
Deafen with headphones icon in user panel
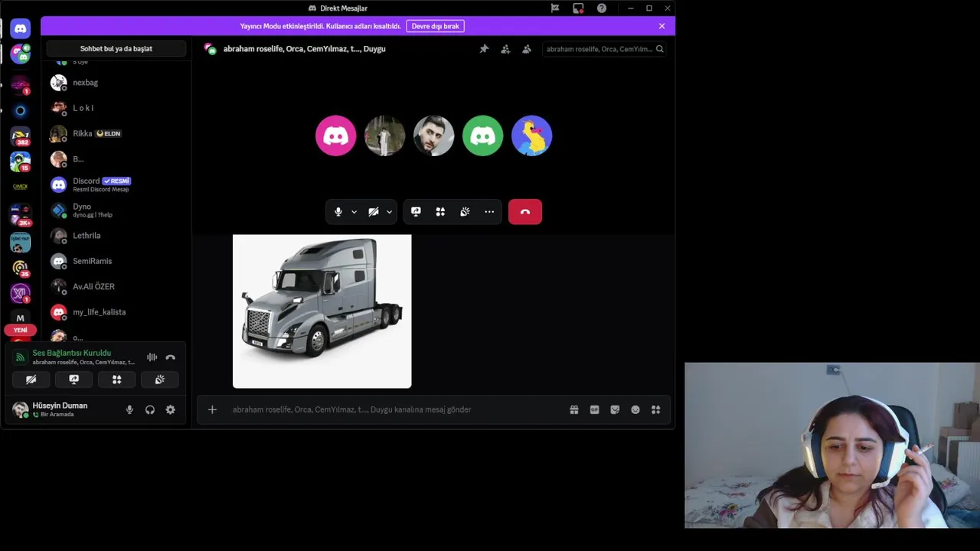(x=150, y=410)
